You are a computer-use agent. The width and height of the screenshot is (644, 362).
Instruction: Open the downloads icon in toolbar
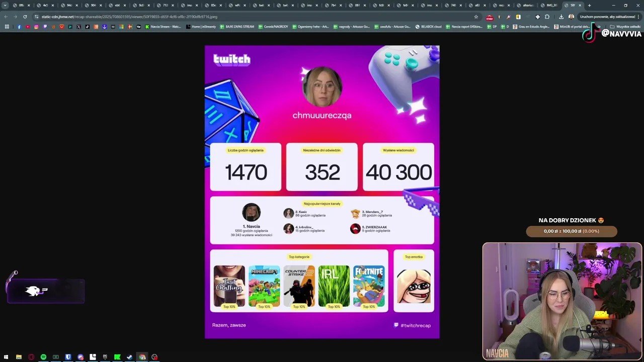pos(561,17)
